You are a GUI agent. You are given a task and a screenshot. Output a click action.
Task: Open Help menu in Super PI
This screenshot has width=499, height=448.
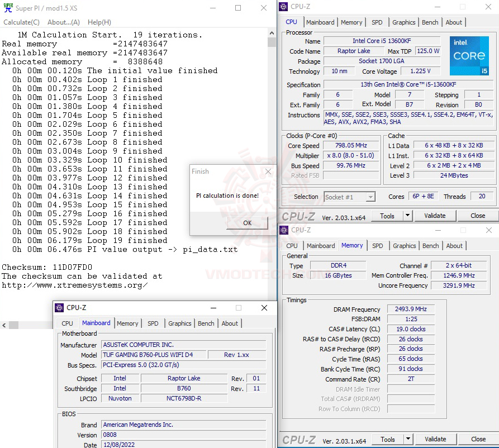coord(99,22)
